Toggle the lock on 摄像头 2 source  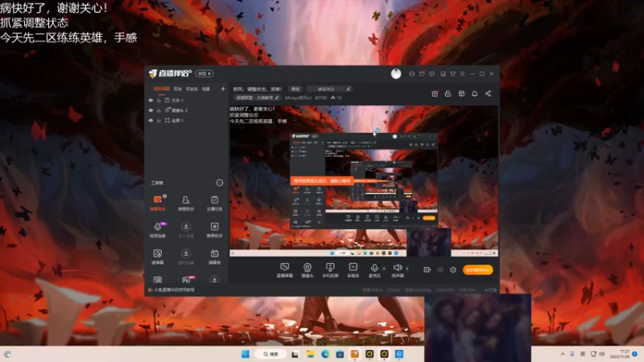159,110
